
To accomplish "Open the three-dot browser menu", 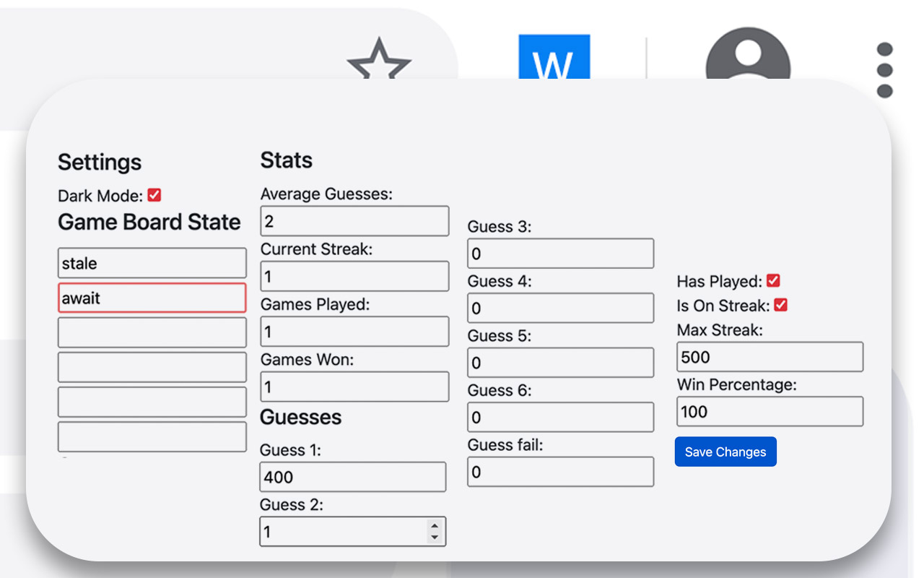I will (884, 70).
